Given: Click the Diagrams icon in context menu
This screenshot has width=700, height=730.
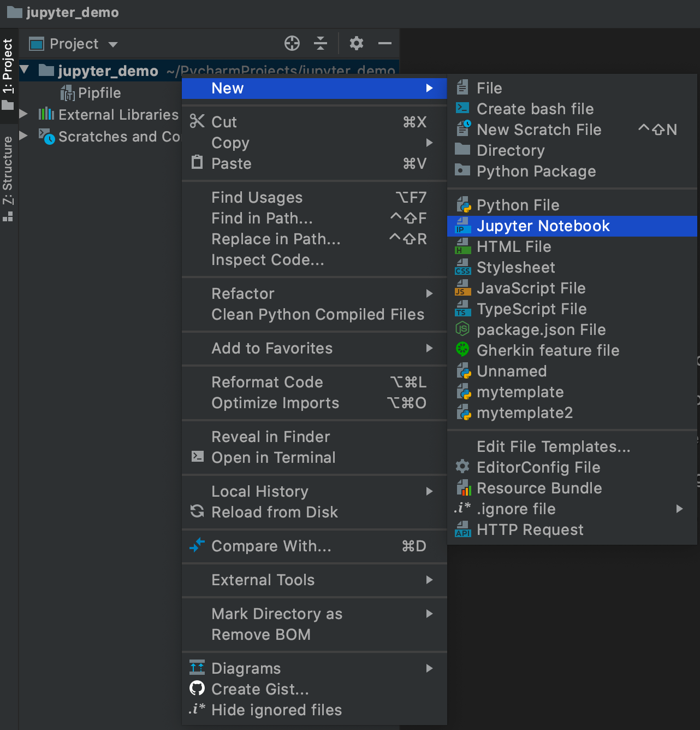Looking at the screenshot, I should click(197, 667).
